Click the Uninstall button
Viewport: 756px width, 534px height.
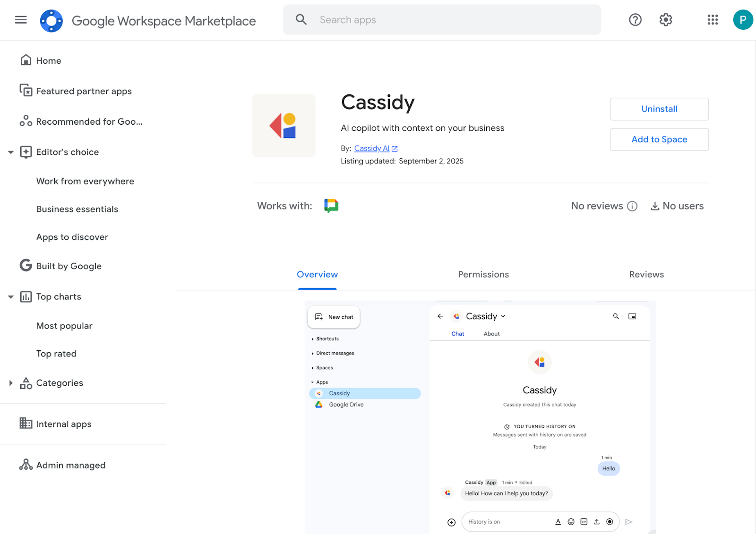point(659,109)
